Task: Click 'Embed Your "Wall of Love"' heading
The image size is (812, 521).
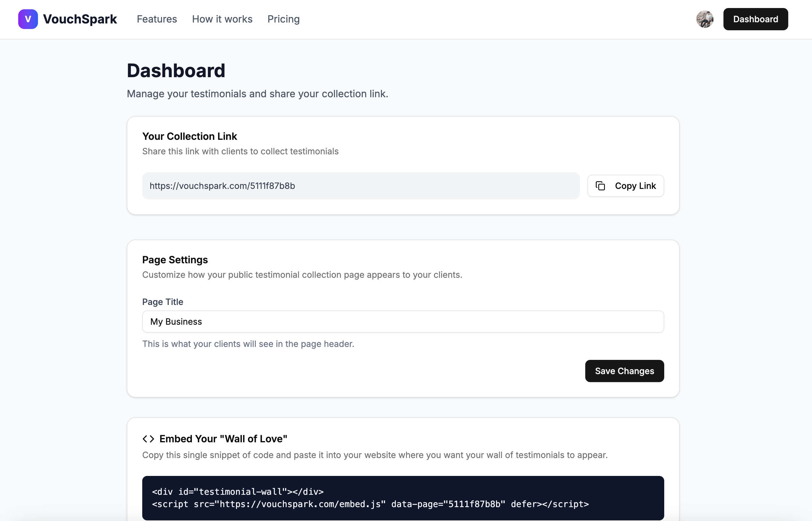Action: pos(223,439)
